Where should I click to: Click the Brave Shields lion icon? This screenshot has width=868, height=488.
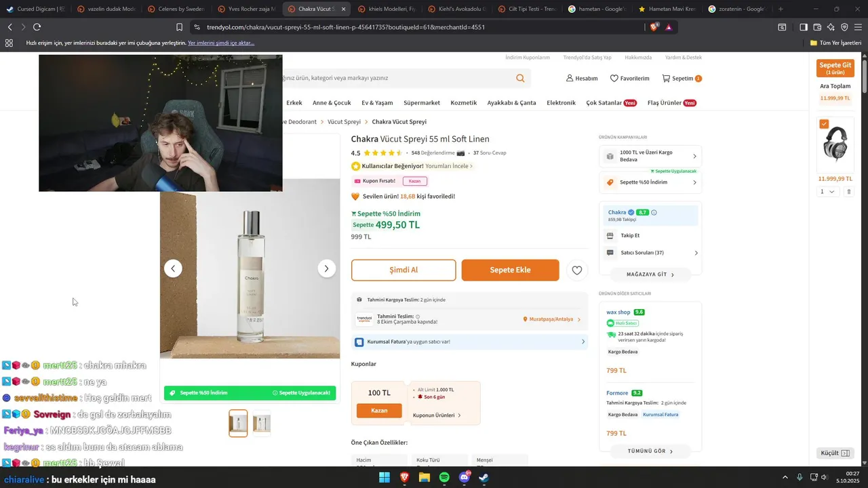pos(654,27)
